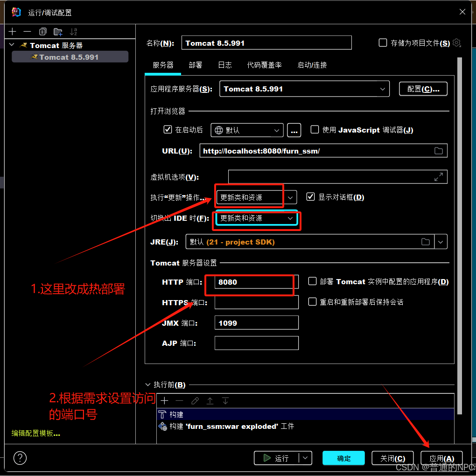Open the 应用程序服务器 dropdown
Image resolution: width=476 pixels, height=476 pixels.
pos(304,89)
